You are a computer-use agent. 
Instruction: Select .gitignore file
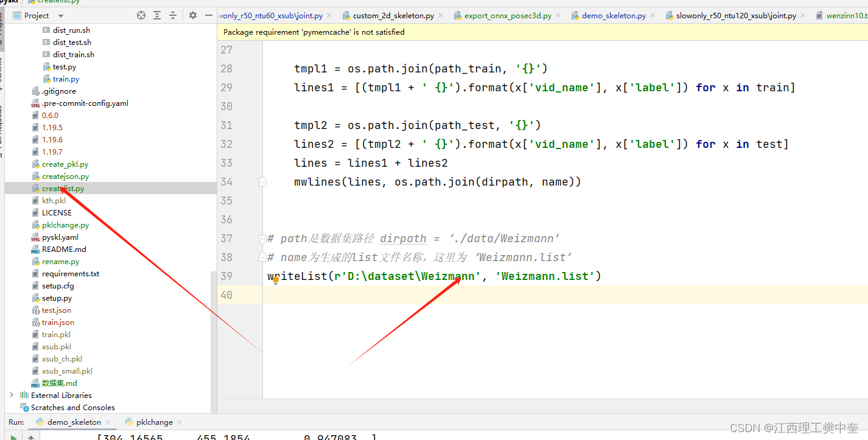59,91
